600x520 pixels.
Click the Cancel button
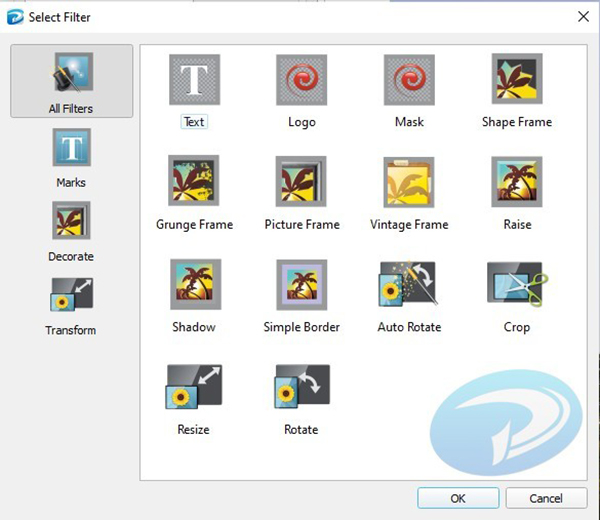(x=546, y=498)
